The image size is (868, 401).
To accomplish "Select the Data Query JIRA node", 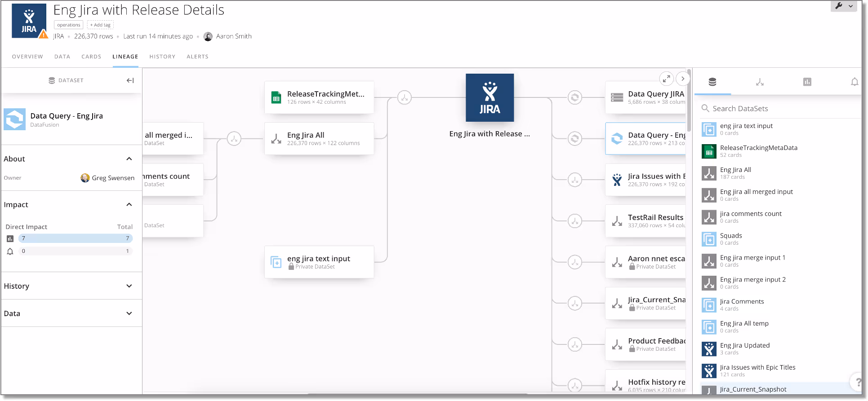I will pyautogui.click(x=645, y=97).
